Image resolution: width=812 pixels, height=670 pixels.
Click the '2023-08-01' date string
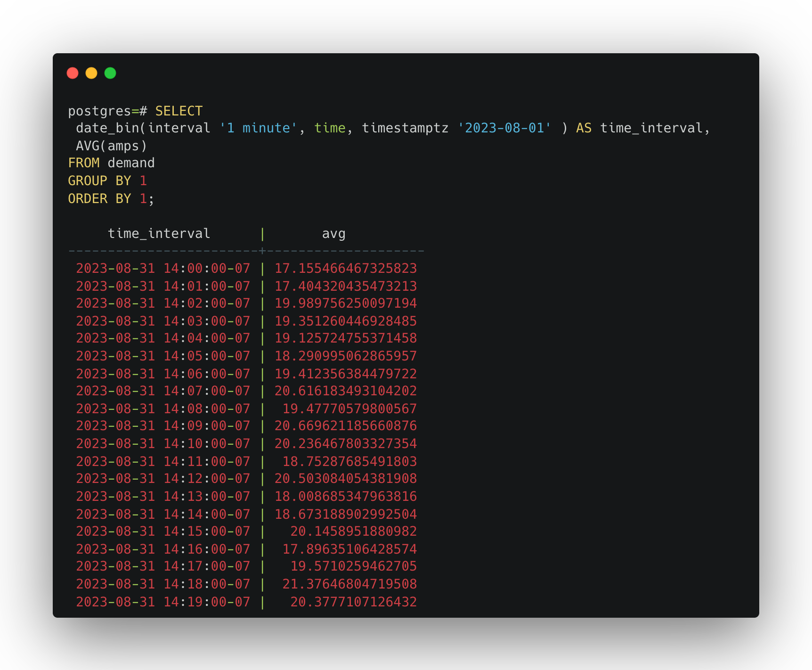[x=504, y=128]
